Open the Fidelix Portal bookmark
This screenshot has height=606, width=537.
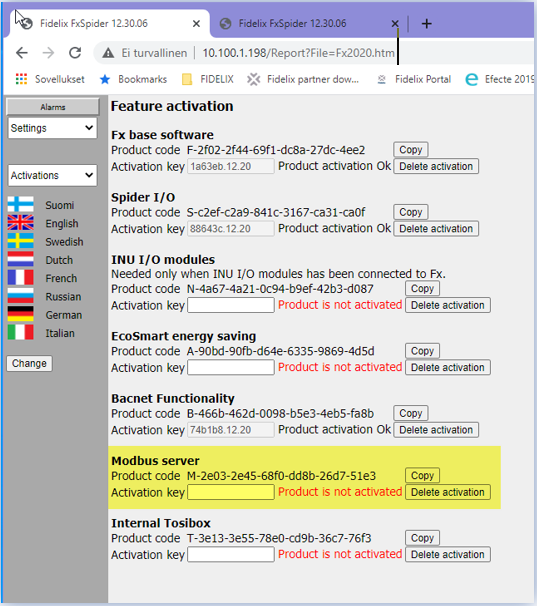point(414,80)
